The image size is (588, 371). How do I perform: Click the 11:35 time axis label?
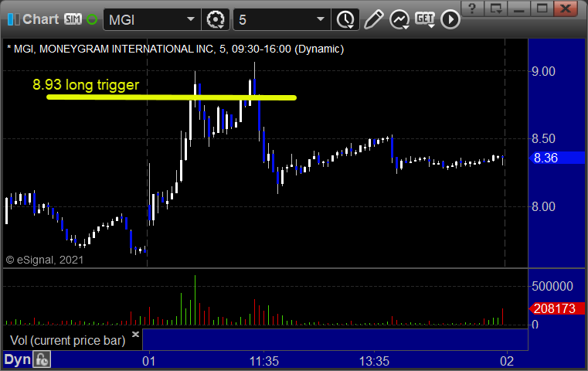tap(264, 361)
